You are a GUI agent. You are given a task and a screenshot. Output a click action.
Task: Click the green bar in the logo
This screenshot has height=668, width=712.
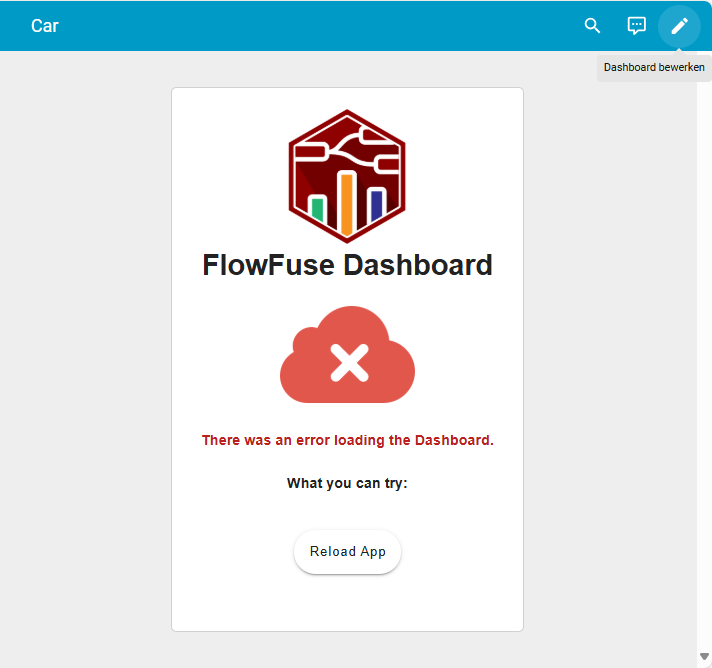click(x=317, y=209)
